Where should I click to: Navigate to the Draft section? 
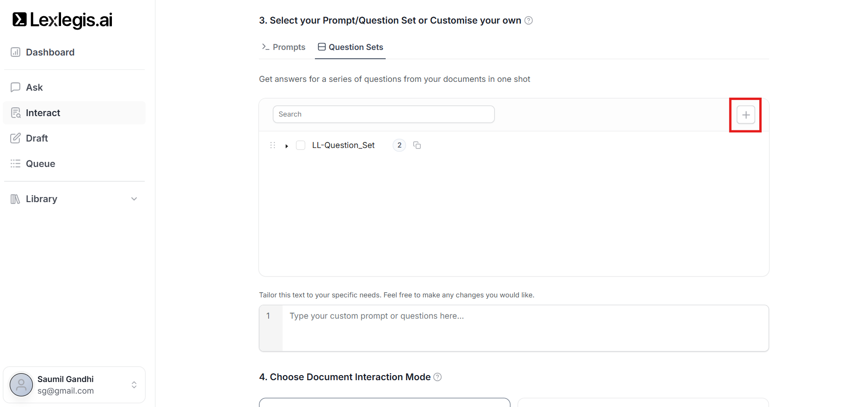[x=37, y=138]
